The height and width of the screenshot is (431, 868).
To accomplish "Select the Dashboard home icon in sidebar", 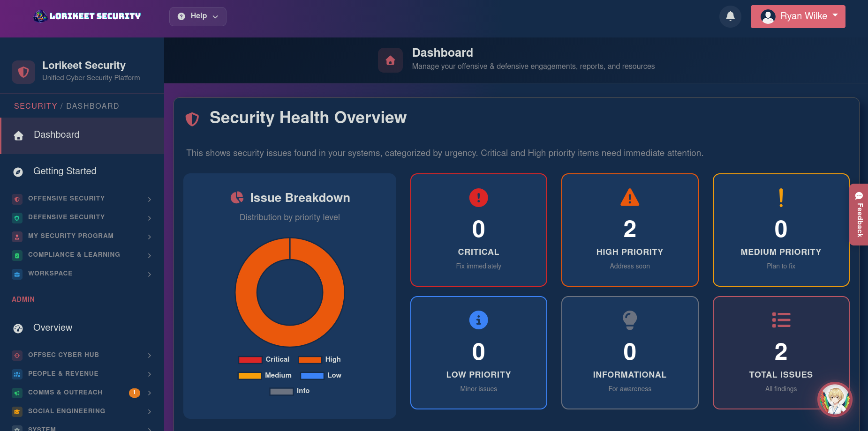I will (18, 135).
